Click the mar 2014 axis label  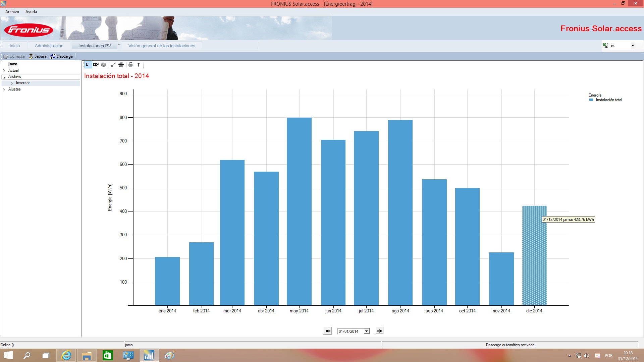232,311
